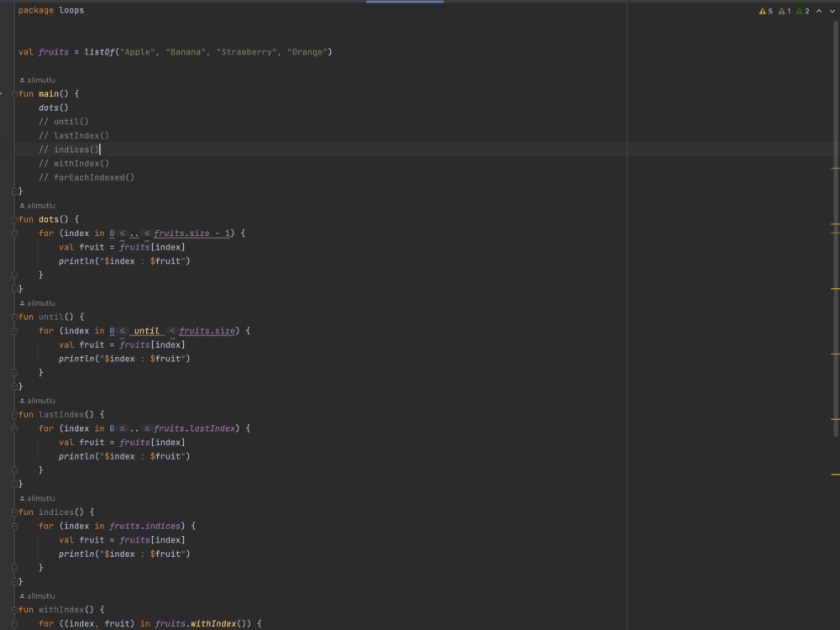Click the listOf call in fruits declaration
The width and height of the screenshot is (840, 630).
(x=100, y=52)
